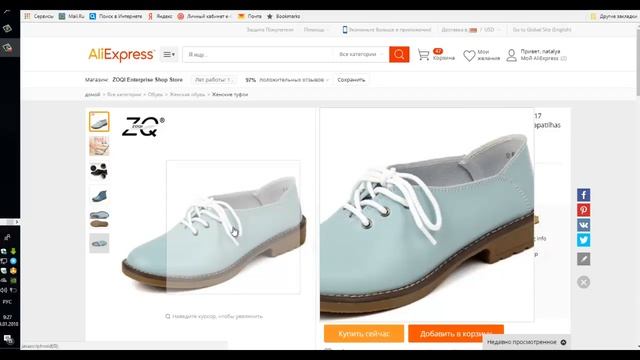Click 'Go to Global Site (English)'
640x360 pixels.
(x=542, y=30)
